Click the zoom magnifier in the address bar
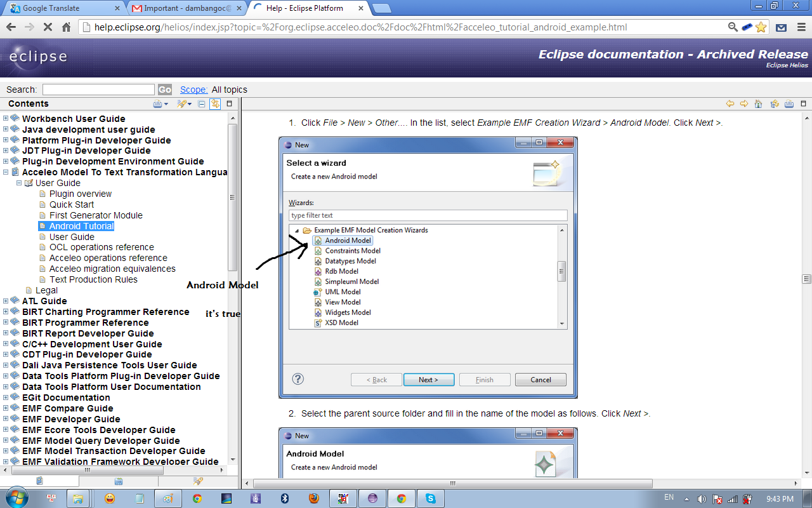 tap(733, 27)
